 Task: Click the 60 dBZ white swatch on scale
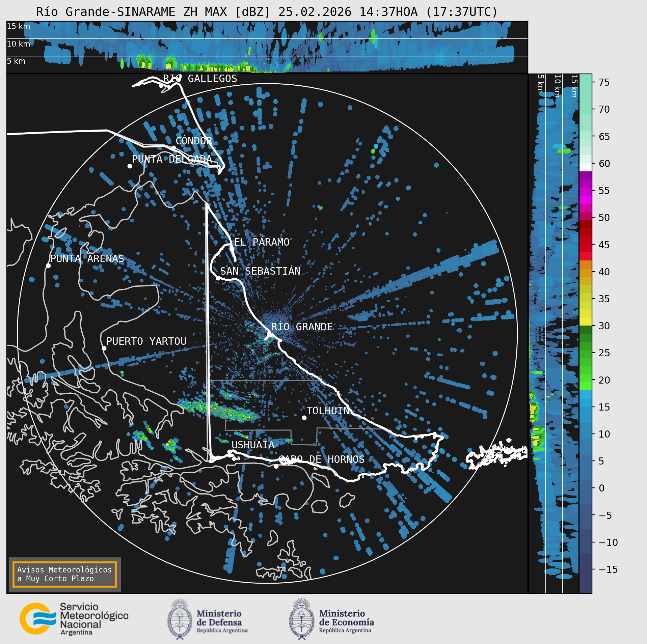click(586, 167)
